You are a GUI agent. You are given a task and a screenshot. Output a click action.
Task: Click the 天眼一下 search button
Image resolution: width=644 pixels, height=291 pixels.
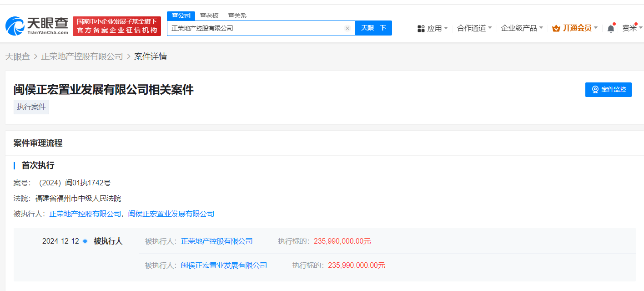tap(373, 28)
